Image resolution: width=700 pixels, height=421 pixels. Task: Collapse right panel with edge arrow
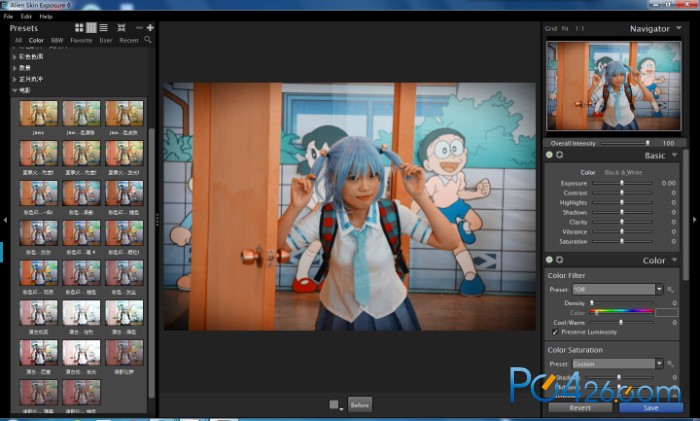coord(695,220)
